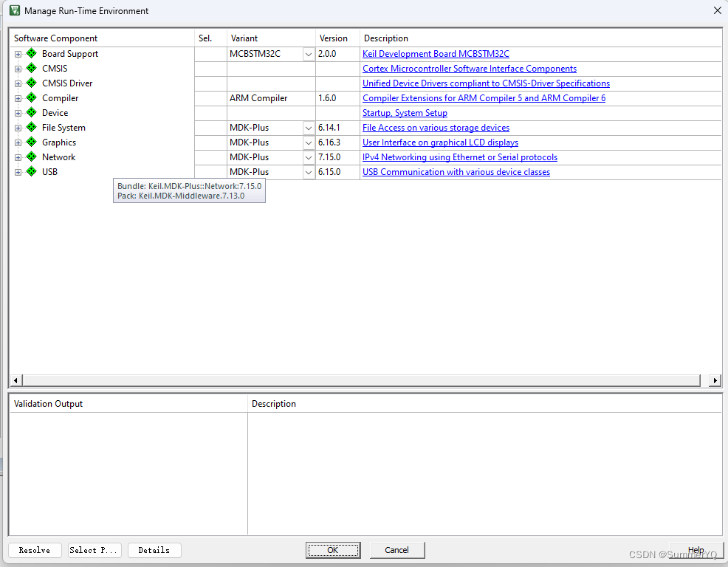
Task: Click the Keil icon in the title bar
Action: [x=15, y=10]
